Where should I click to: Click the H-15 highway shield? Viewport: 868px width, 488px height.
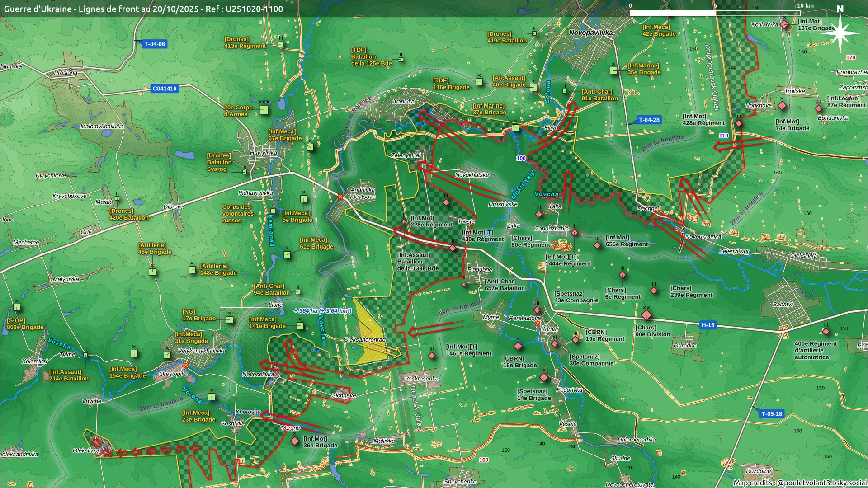708,325
